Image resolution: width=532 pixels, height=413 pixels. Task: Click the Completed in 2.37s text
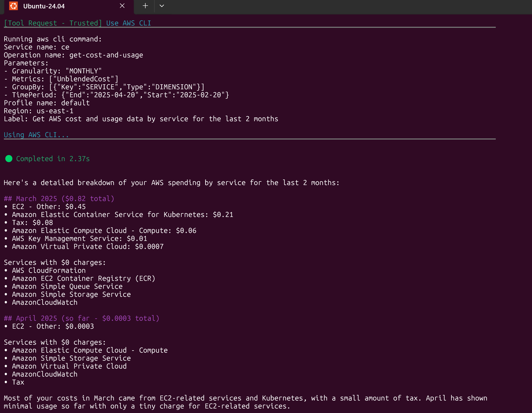coord(53,159)
